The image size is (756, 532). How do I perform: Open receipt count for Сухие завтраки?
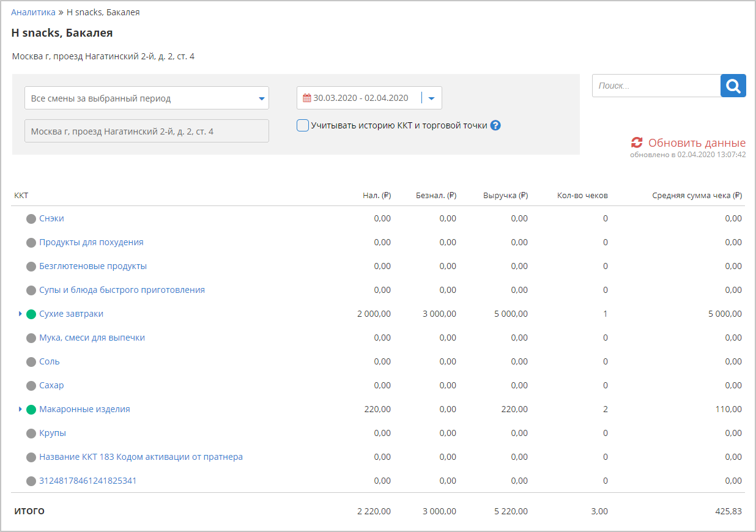pos(605,314)
